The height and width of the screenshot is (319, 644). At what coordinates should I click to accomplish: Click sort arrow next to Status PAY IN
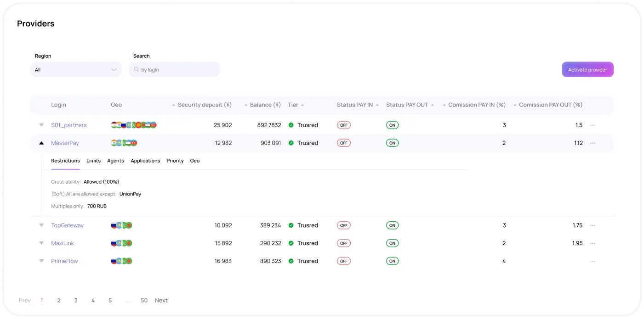[x=377, y=105]
